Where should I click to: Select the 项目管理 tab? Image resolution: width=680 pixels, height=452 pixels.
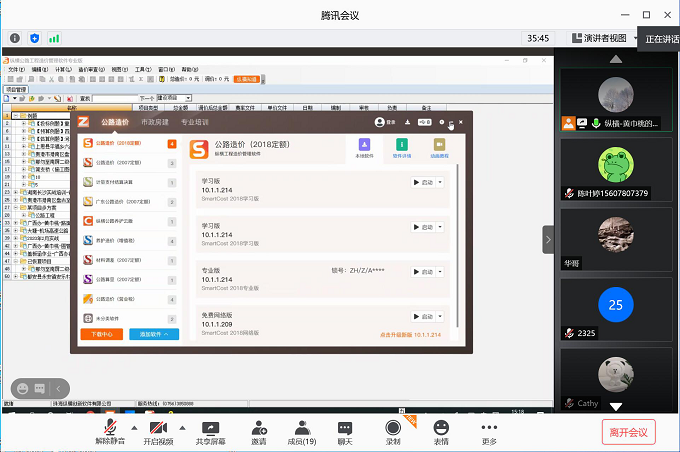click(16, 89)
